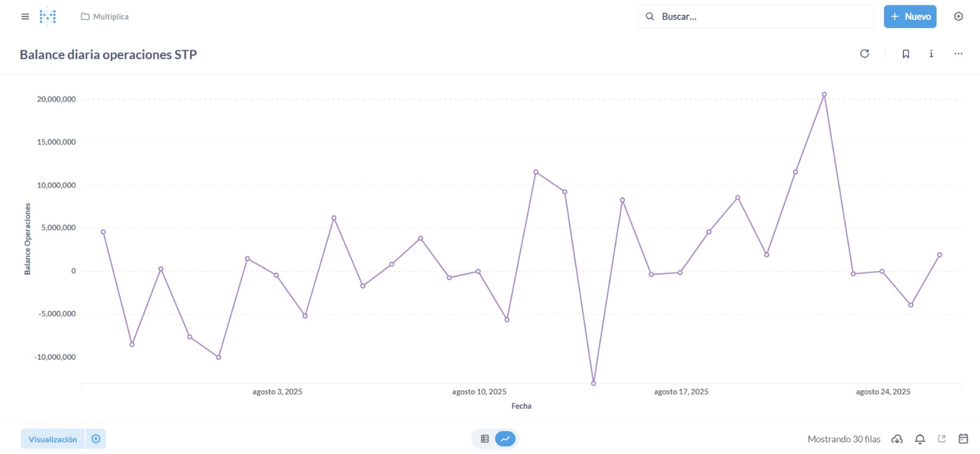Open the three-dots more actions menu
The height and width of the screenshot is (454, 980).
click(958, 54)
